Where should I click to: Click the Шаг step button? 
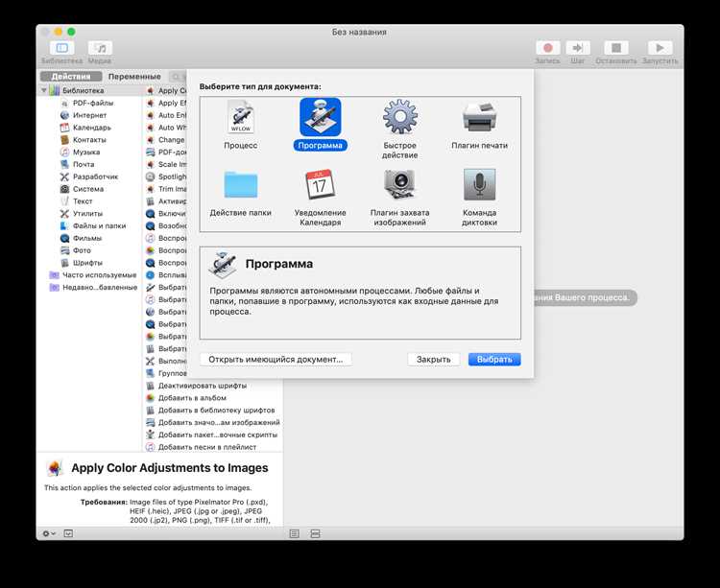(578, 48)
